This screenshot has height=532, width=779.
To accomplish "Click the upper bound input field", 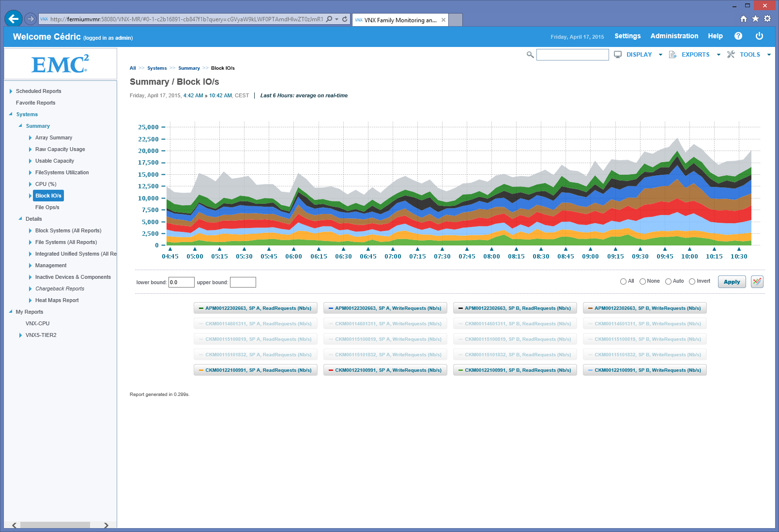I will tap(243, 282).
